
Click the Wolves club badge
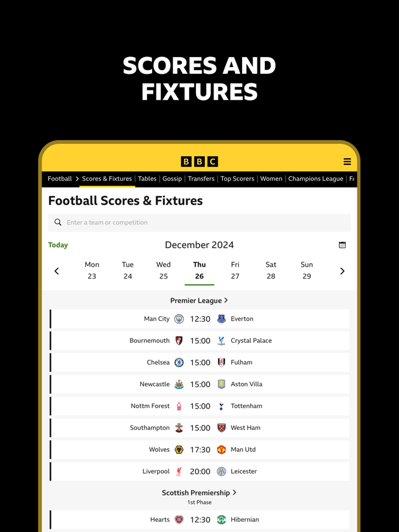tap(179, 450)
